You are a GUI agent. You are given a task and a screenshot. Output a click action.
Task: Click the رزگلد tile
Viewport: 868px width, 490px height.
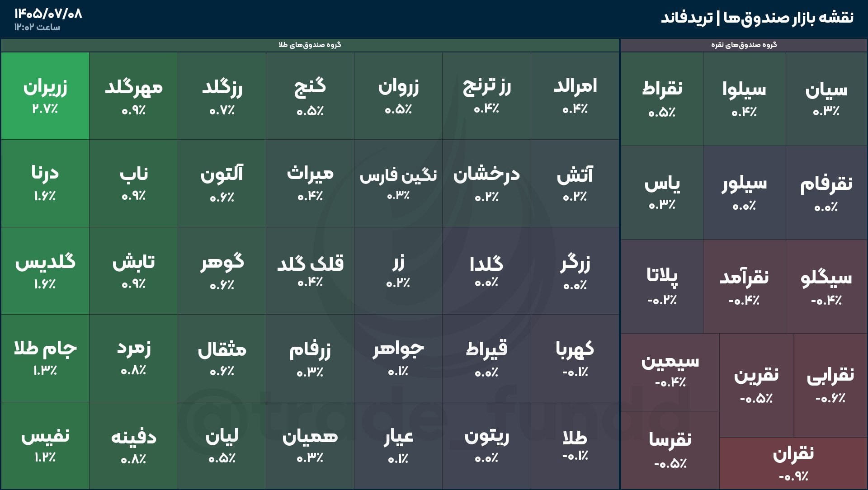point(222,96)
